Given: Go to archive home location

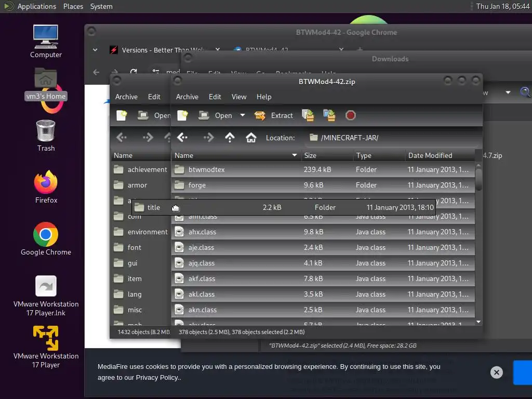Looking at the screenshot, I should 251,137.
